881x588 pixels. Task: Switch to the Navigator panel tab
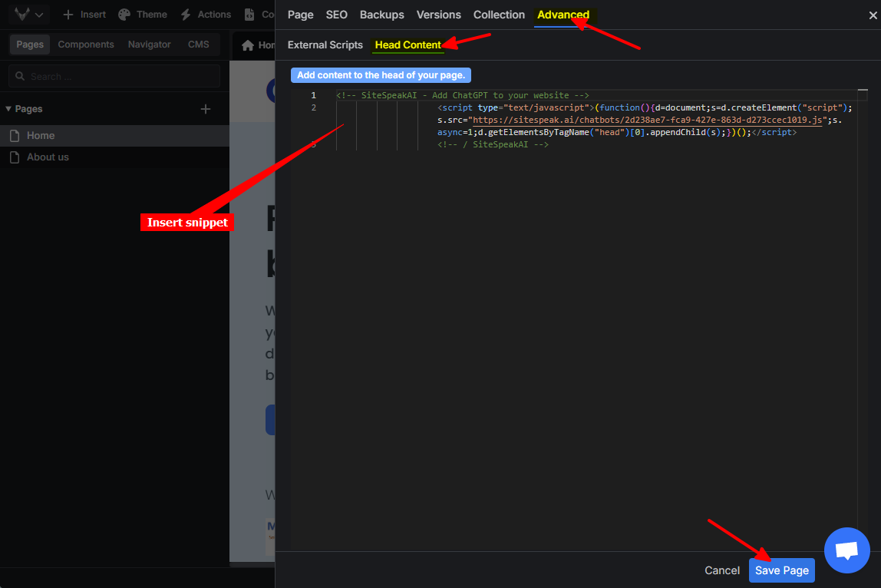click(x=149, y=45)
